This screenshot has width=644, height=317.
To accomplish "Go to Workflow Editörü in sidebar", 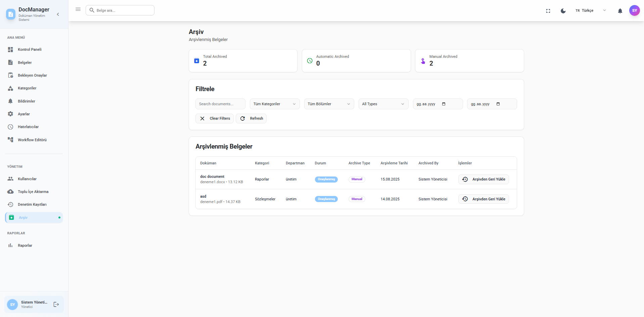I will 32,140.
